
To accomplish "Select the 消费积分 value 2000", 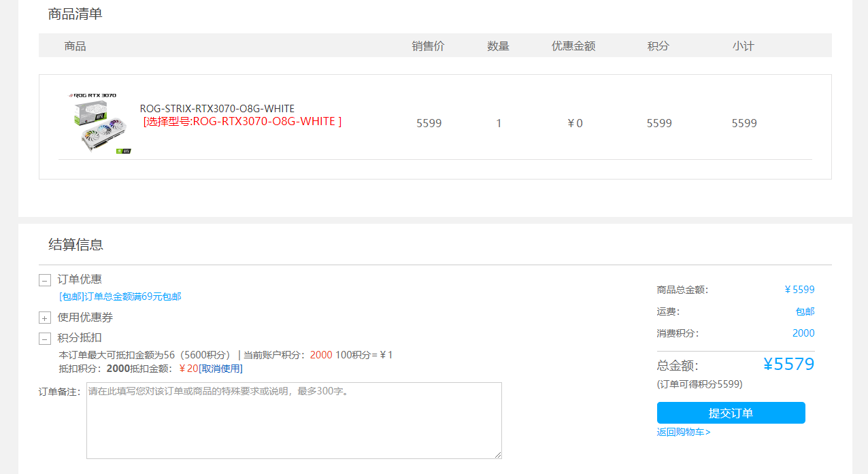I will 803,333.
